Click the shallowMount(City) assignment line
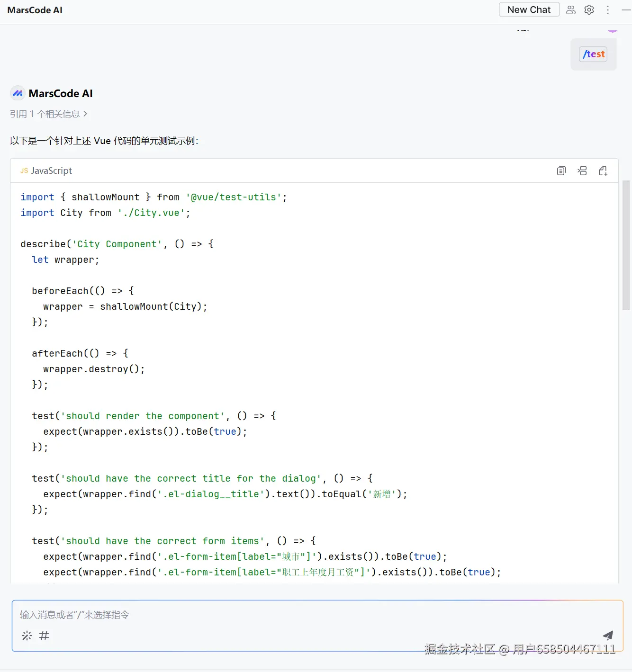The width and height of the screenshot is (632, 672). pos(125,306)
